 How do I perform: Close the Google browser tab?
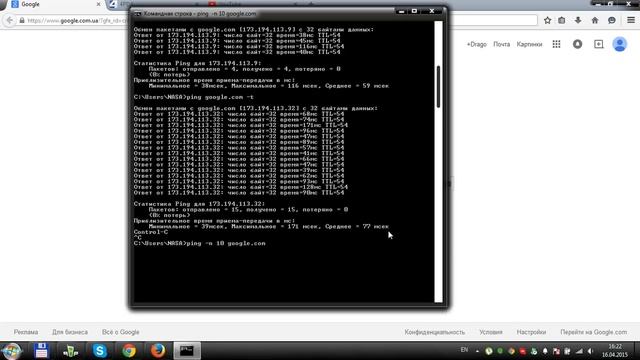coord(98,4)
